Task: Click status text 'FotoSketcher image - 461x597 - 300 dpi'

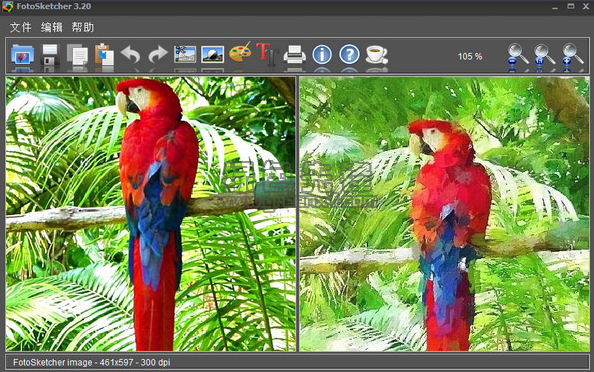Action: point(91,362)
